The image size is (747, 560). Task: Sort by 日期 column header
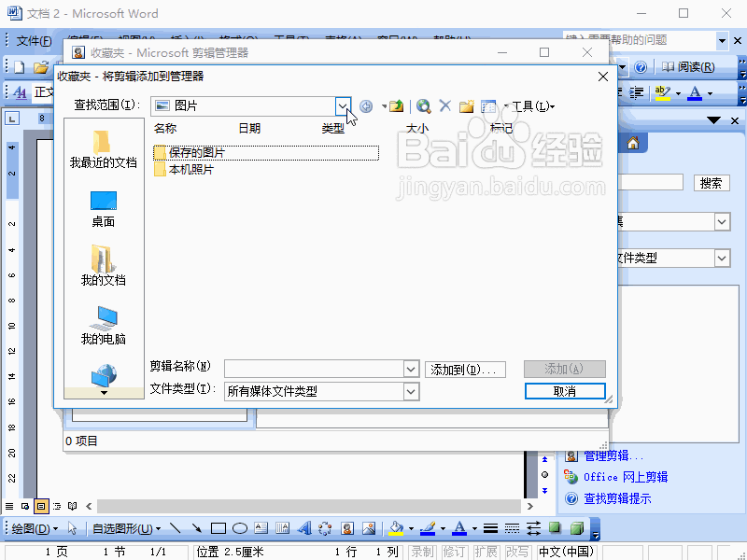(x=249, y=128)
